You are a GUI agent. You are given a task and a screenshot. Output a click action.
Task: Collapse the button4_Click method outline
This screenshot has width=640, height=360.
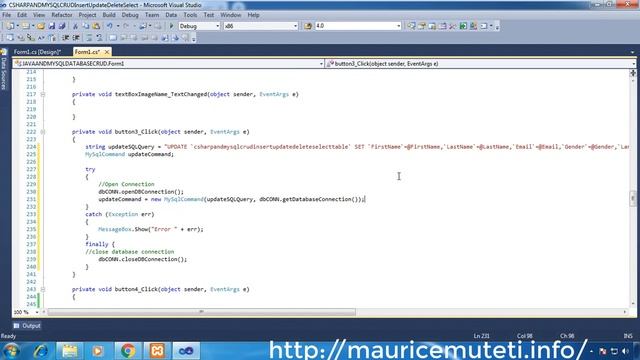coord(42,289)
